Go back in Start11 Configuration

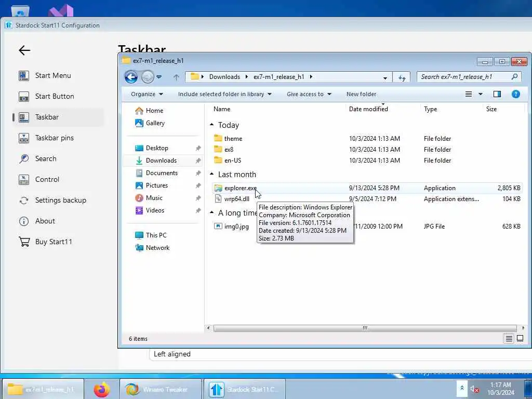24,50
